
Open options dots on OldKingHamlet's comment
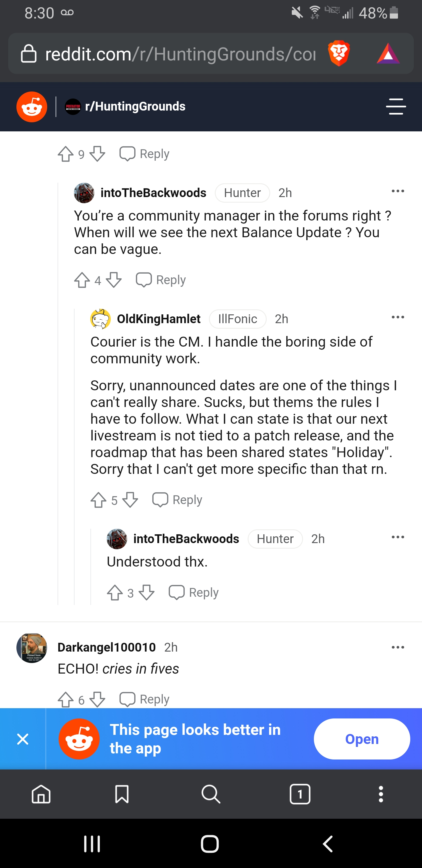(398, 317)
